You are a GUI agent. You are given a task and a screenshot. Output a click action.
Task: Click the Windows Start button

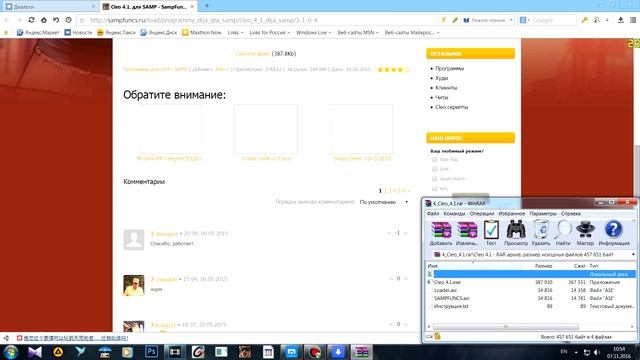11,352
